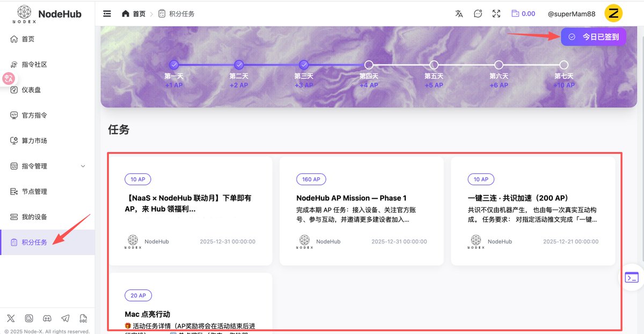Viewport: 644px width, 334px height.
Task: Open the language switcher icon
Action: pos(459,13)
